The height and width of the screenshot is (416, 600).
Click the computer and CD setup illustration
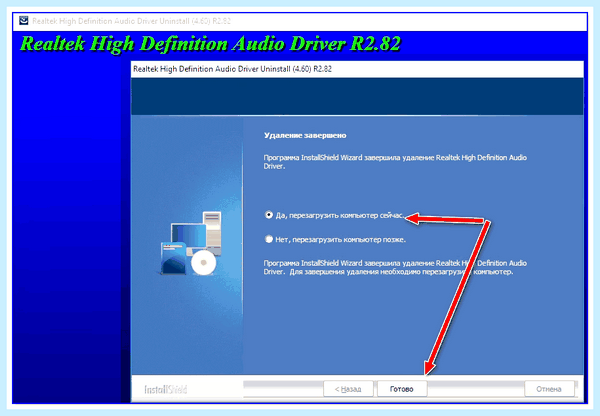click(x=191, y=244)
